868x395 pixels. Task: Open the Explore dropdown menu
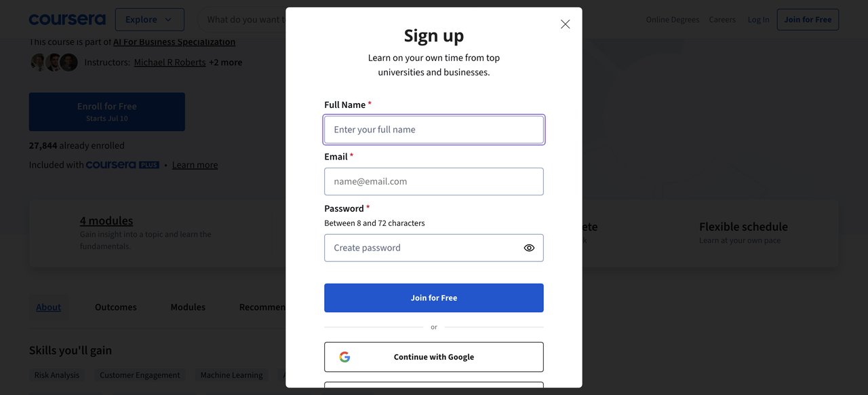tap(150, 20)
